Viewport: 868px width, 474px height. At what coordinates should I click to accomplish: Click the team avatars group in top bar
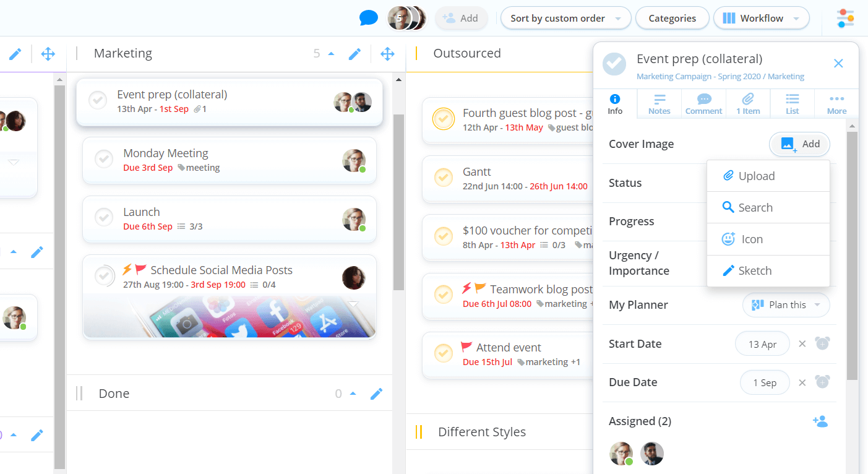pos(406,18)
